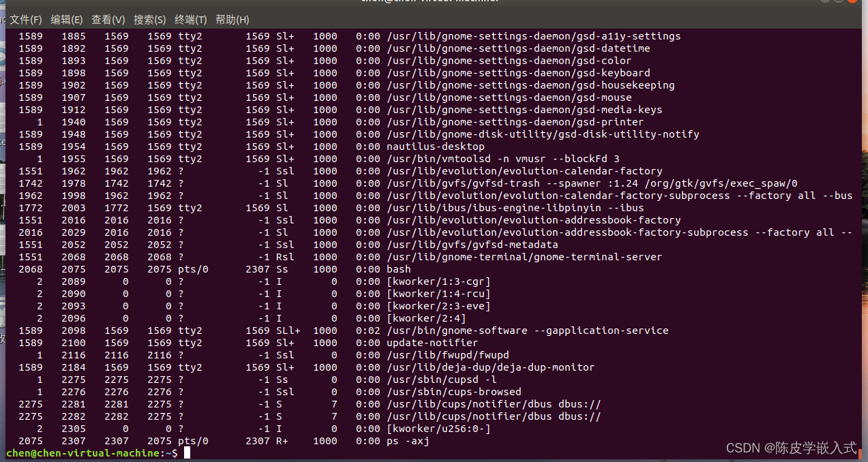Open the 编辑(E) menu
Image resolution: width=868 pixels, height=462 pixels.
[x=66, y=19]
